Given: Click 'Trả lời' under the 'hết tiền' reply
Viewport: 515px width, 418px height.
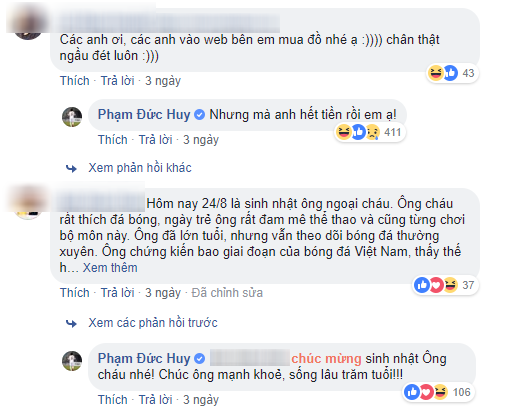Looking at the screenshot, I should point(155,140).
